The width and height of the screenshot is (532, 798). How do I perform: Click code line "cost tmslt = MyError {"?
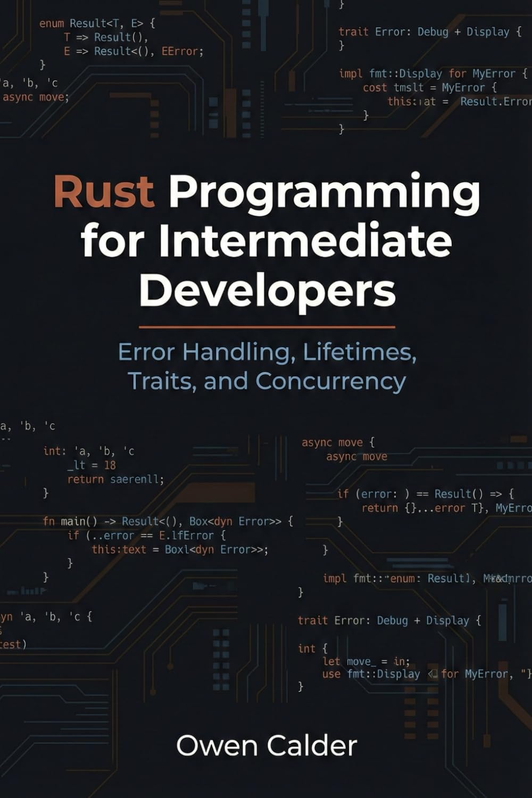[x=430, y=87]
